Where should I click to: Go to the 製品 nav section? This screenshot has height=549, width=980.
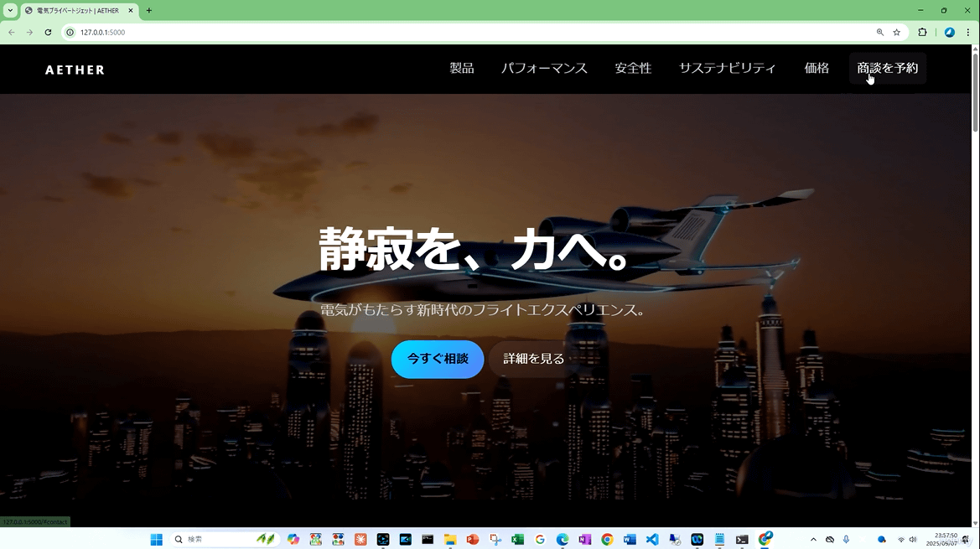[461, 69]
